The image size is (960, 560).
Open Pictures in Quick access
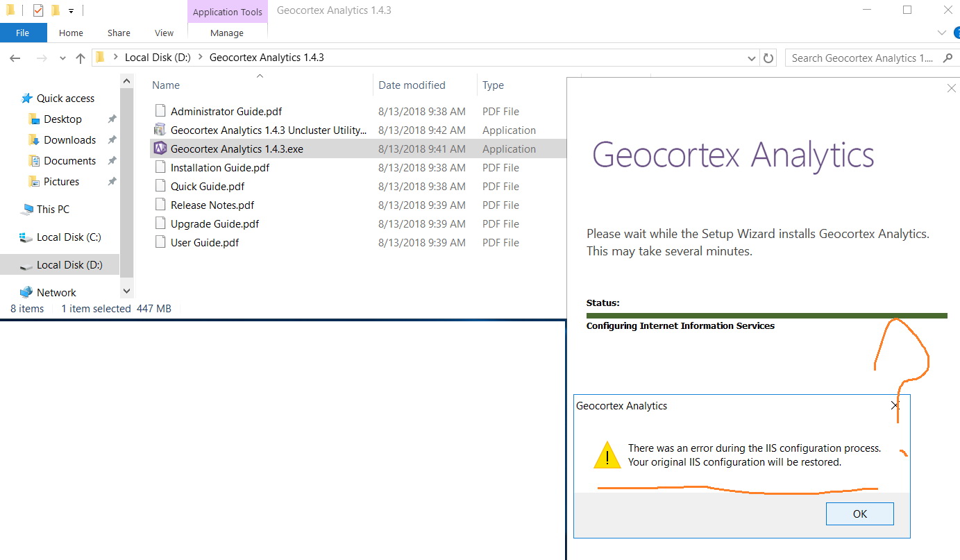(61, 182)
